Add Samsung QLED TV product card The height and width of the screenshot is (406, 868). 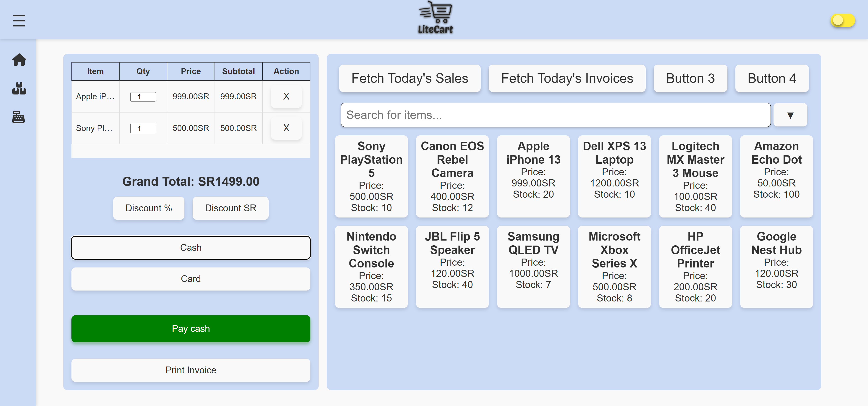click(x=533, y=267)
